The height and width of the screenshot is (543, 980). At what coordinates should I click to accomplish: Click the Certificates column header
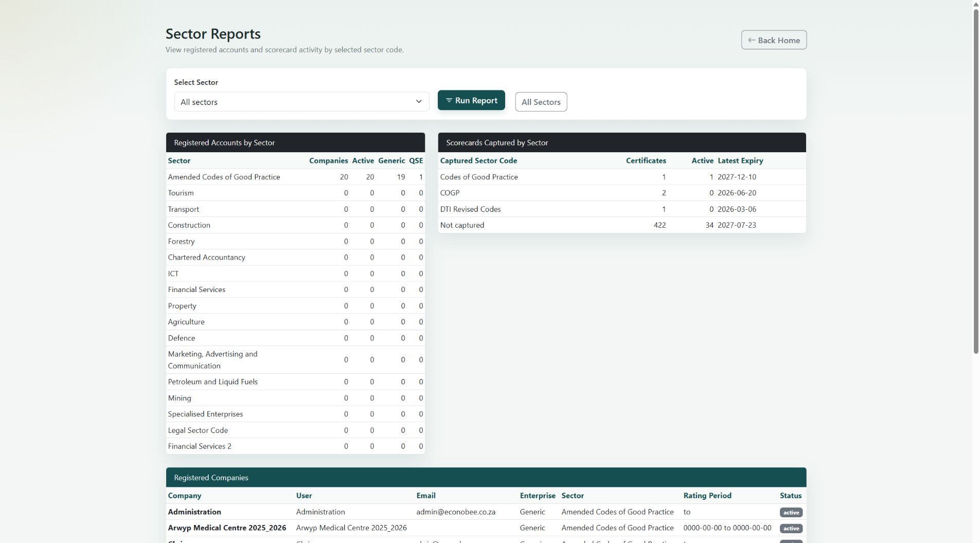pos(646,160)
